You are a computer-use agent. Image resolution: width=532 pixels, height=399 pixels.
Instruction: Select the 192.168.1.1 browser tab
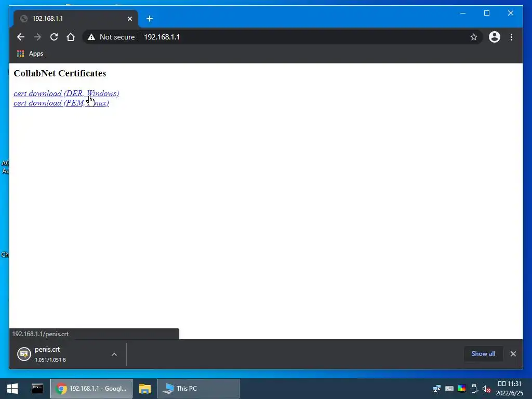[76, 19]
